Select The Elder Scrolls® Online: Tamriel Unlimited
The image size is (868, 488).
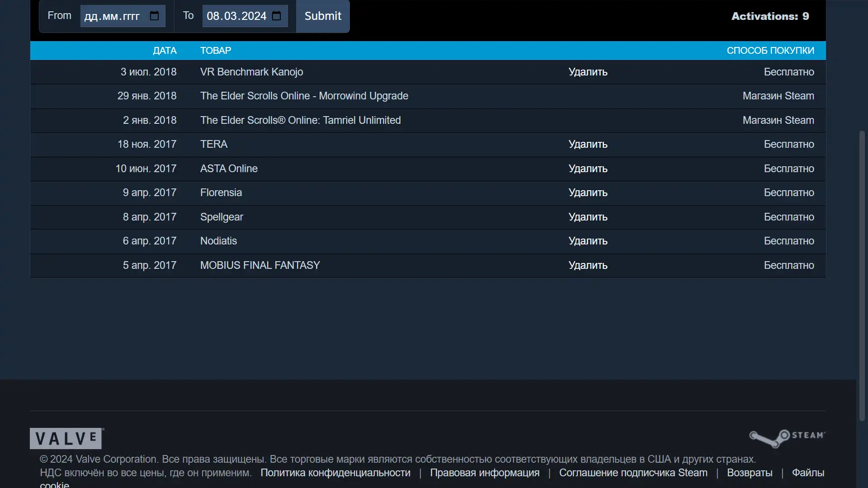pos(301,120)
